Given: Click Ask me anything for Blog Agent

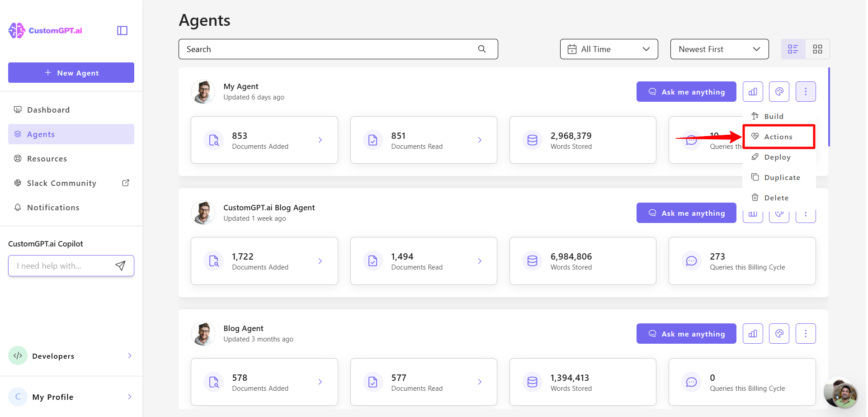Looking at the screenshot, I should 686,333.
